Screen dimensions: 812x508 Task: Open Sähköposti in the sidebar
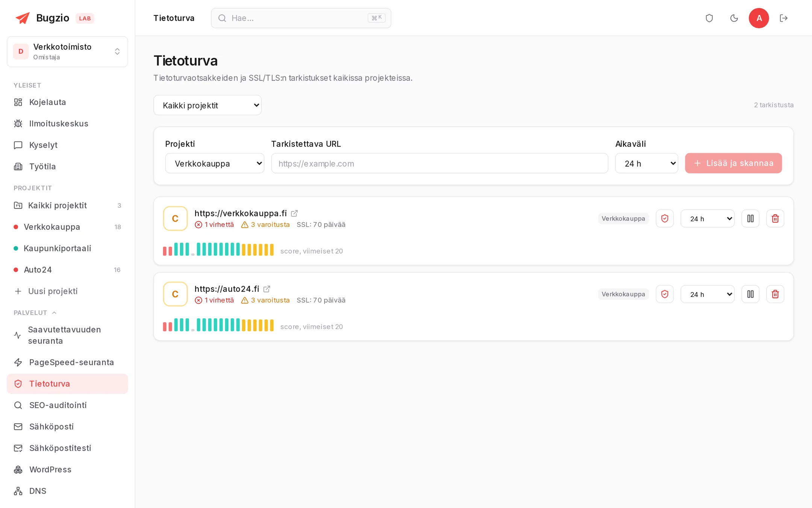point(67,427)
